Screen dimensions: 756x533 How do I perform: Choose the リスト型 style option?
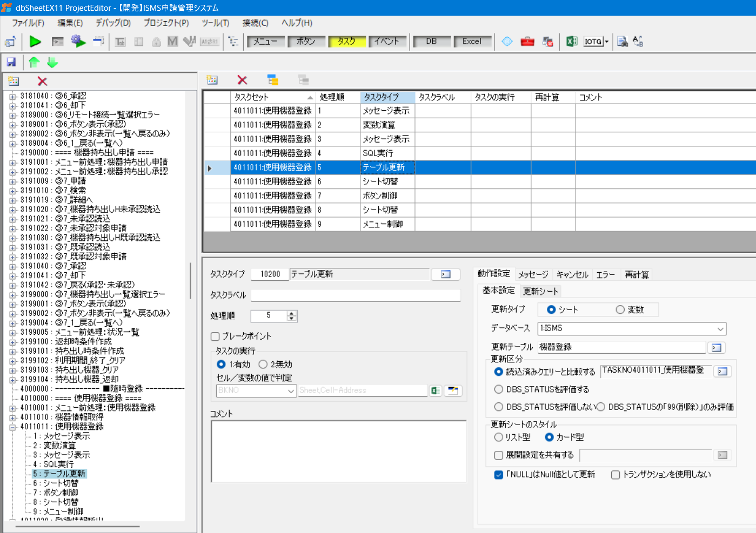[499, 437]
